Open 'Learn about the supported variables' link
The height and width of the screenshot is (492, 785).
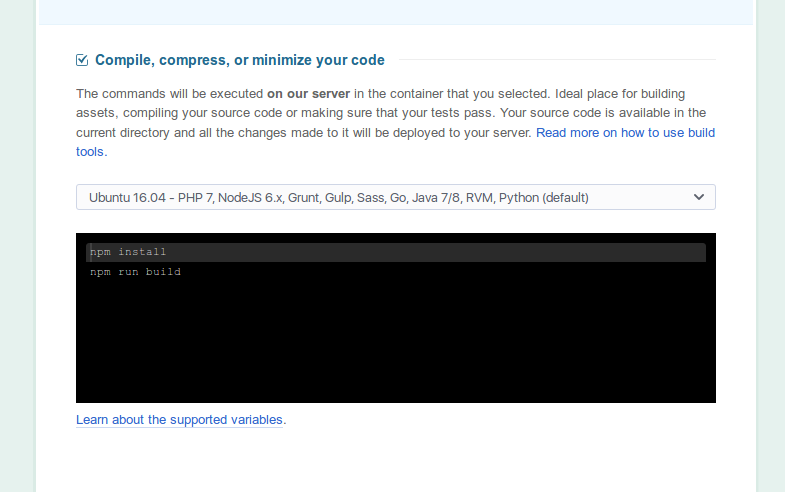point(179,420)
